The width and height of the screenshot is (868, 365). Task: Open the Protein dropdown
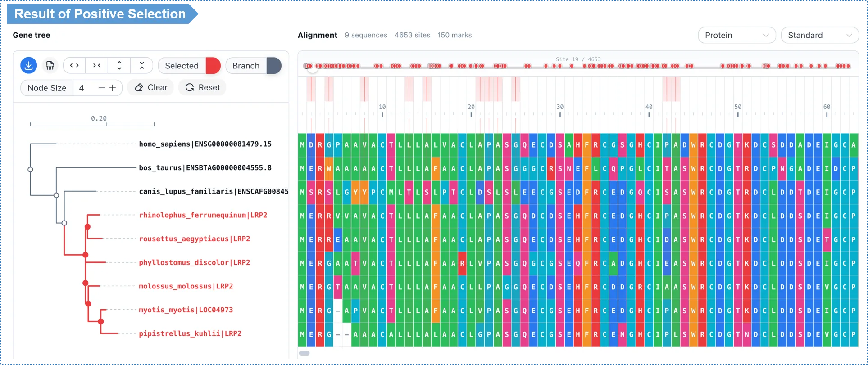tap(737, 35)
